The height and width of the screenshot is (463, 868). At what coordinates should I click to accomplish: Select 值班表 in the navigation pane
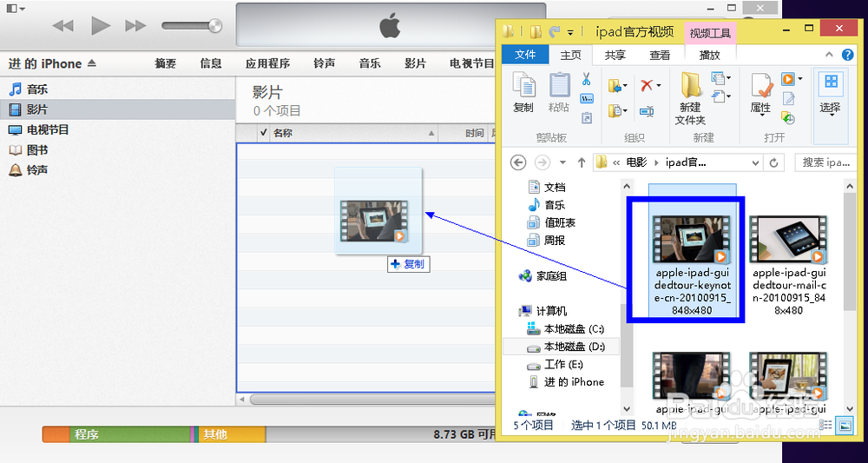pos(560,222)
